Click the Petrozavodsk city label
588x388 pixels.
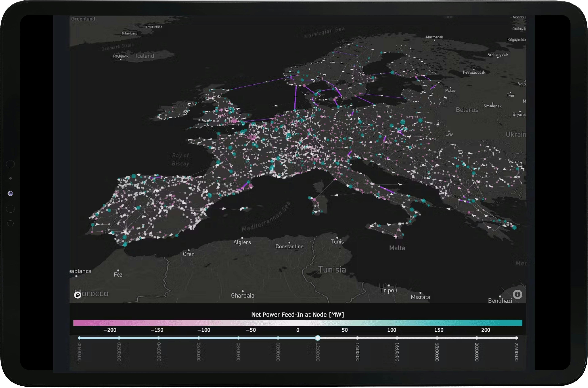(x=474, y=72)
